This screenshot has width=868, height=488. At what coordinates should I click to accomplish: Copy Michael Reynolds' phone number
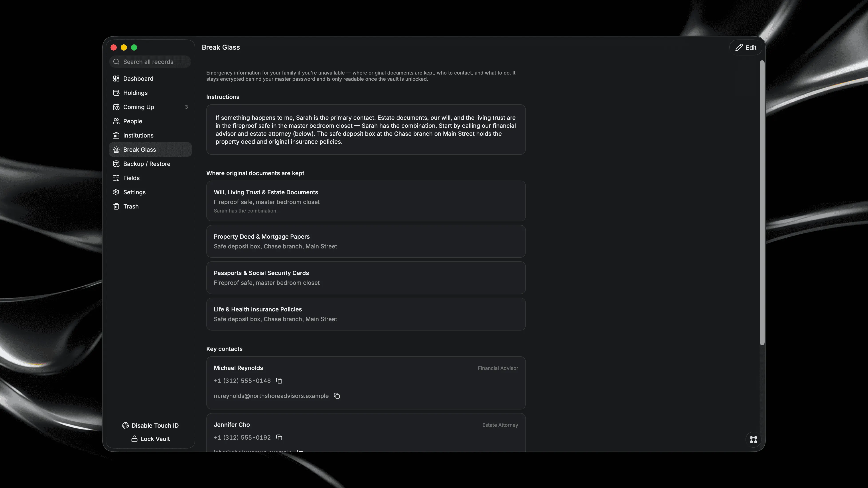pyautogui.click(x=279, y=381)
